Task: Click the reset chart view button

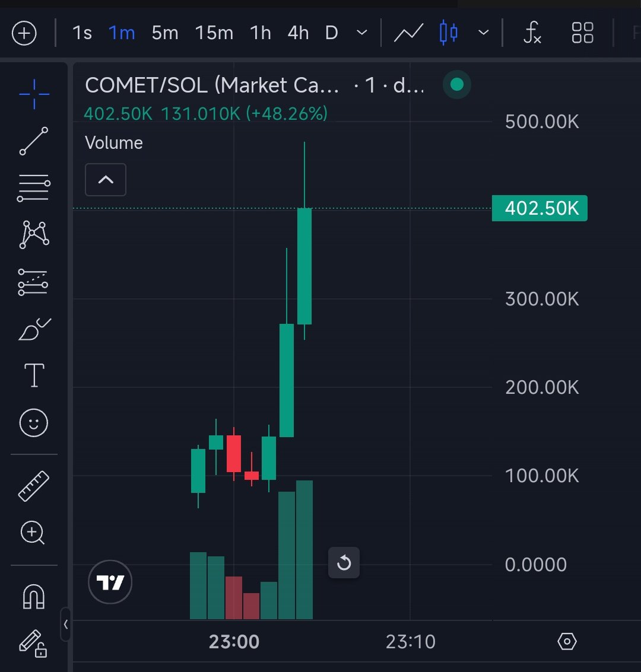Action: coord(344,562)
